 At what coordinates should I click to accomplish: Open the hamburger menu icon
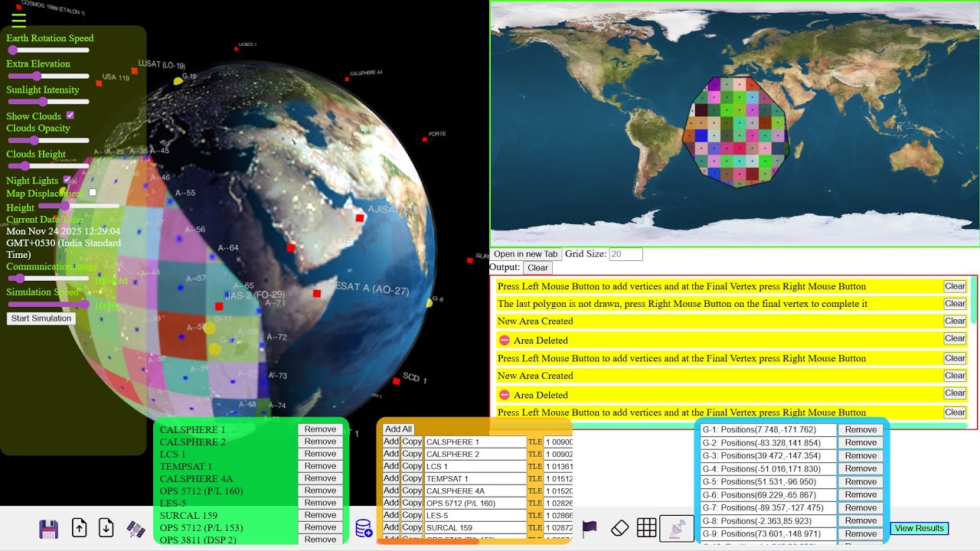(x=19, y=21)
